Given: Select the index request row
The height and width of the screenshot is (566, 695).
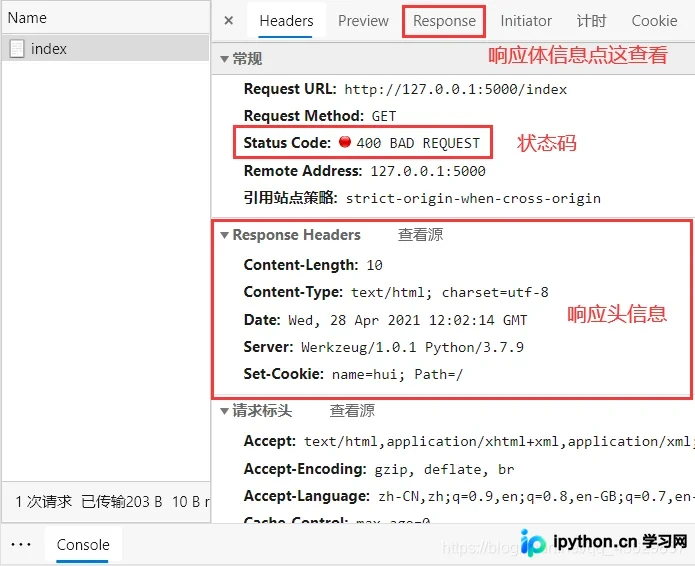Looking at the screenshot, I should [105, 48].
